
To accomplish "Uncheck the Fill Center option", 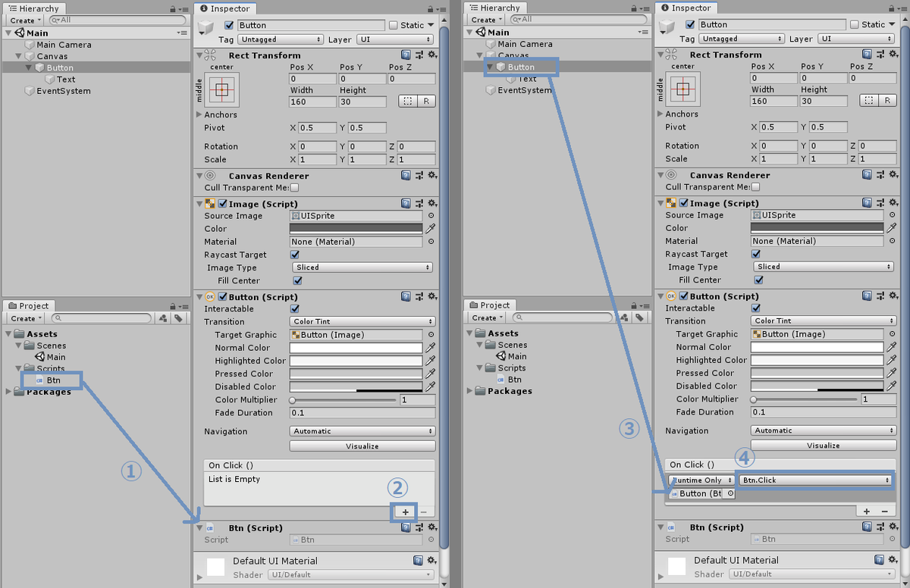I will 296,280.
